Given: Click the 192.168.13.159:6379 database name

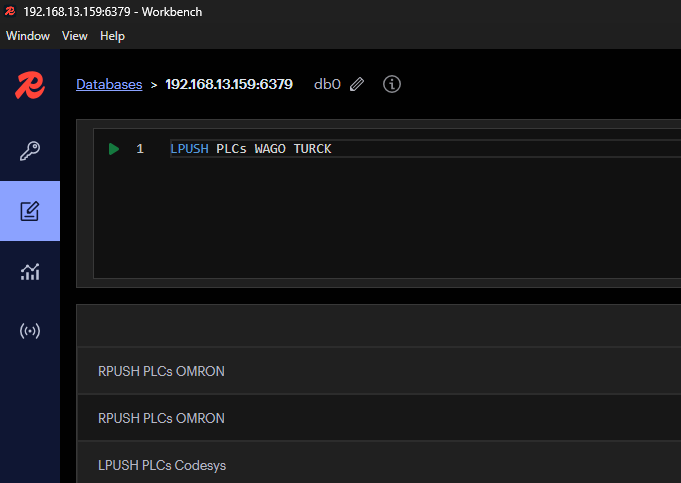Looking at the screenshot, I should (x=229, y=84).
